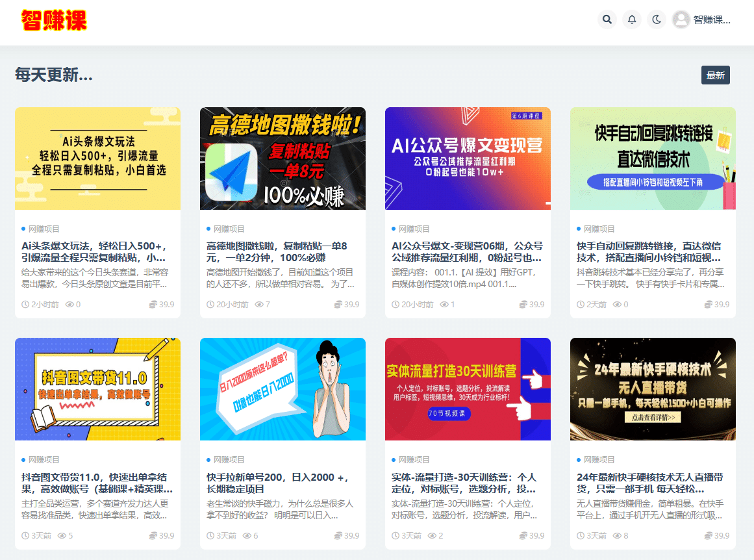Open the user avatar menu
This screenshot has height=560, width=754.
(x=681, y=19)
